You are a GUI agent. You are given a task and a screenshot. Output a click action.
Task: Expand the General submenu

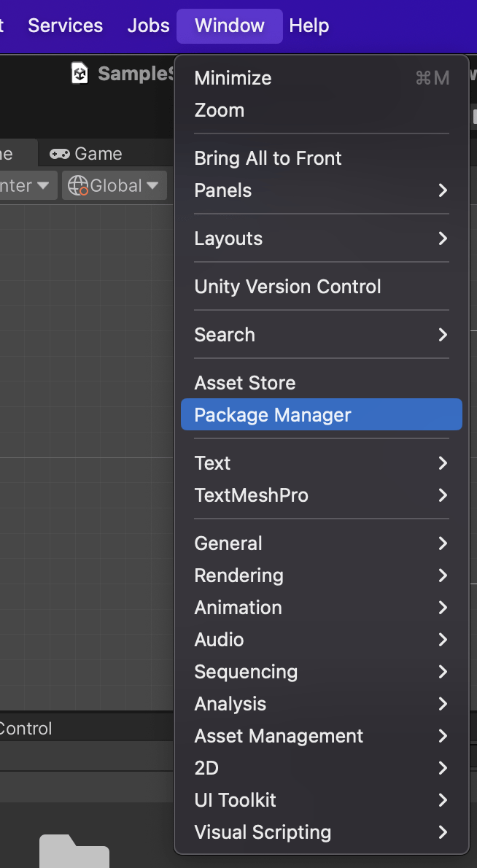(322, 543)
